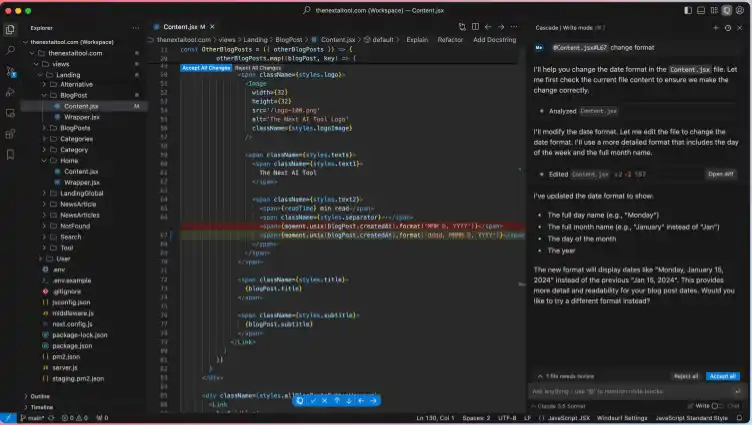Image resolution: width=752 pixels, height=425 pixels.
Task: Click Open diff for edited Content.jsx
Action: tap(720, 174)
